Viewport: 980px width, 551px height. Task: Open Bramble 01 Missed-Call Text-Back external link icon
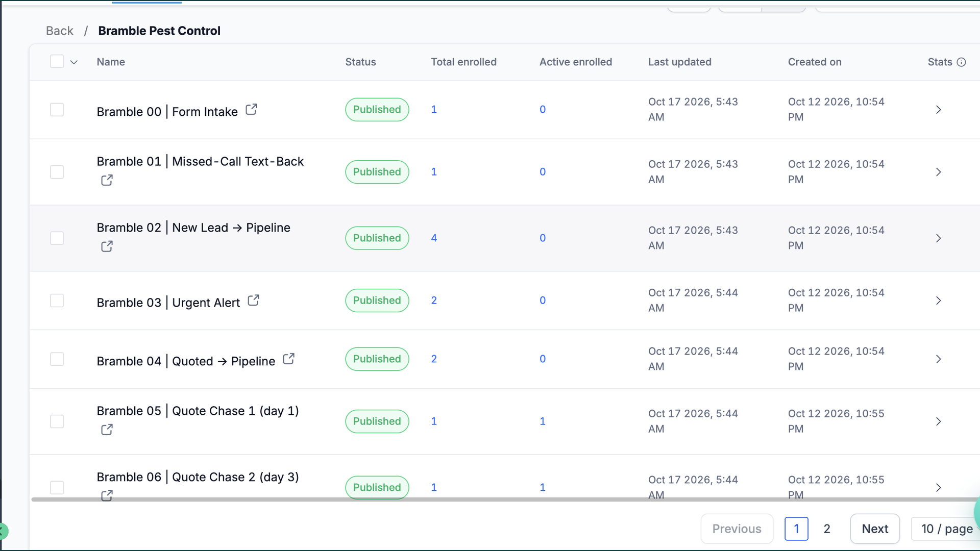click(107, 180)
